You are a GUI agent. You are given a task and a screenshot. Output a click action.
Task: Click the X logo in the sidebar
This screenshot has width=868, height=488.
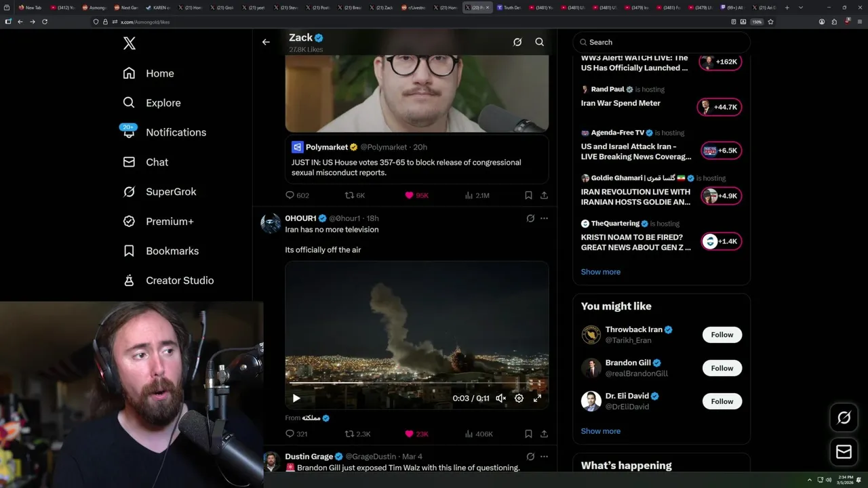[x=130, y=43]
